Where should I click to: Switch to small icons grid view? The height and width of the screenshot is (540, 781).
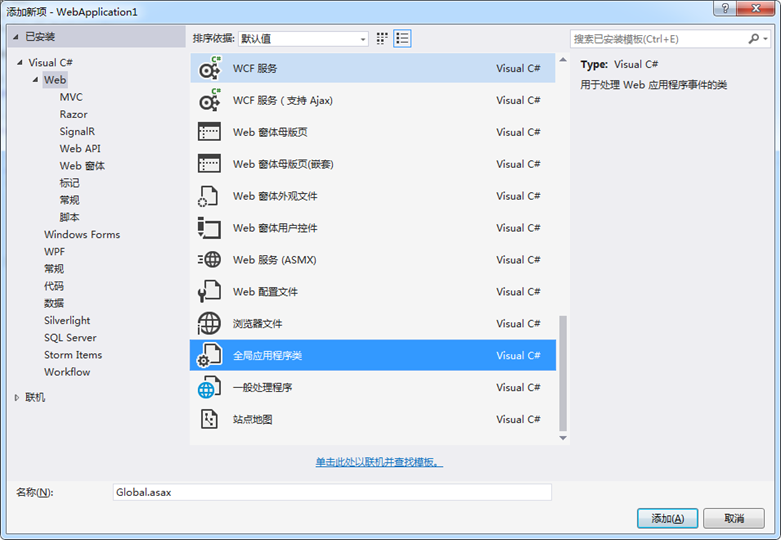(382, 39)
